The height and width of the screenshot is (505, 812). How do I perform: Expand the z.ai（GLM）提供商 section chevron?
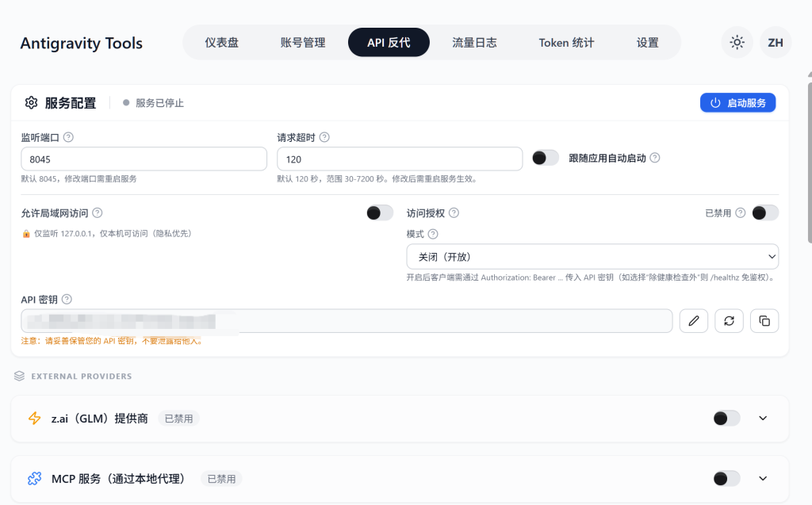coord(762,418)
